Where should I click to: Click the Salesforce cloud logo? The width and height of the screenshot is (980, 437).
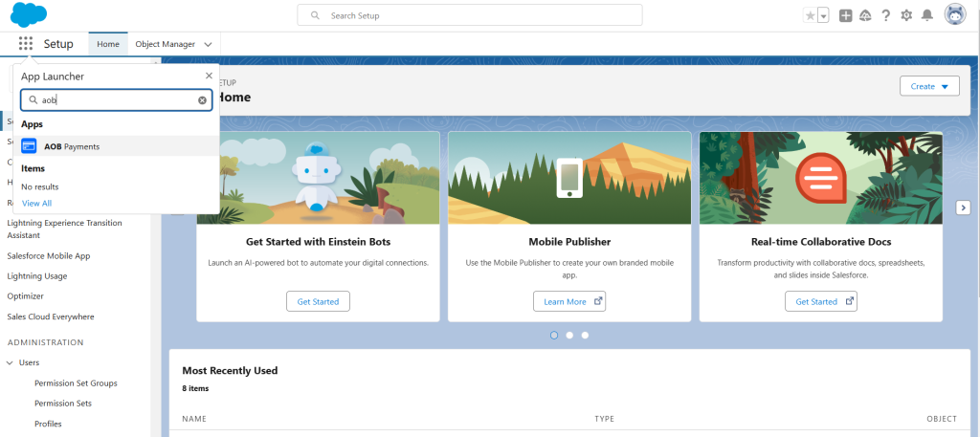pos(29,15)
